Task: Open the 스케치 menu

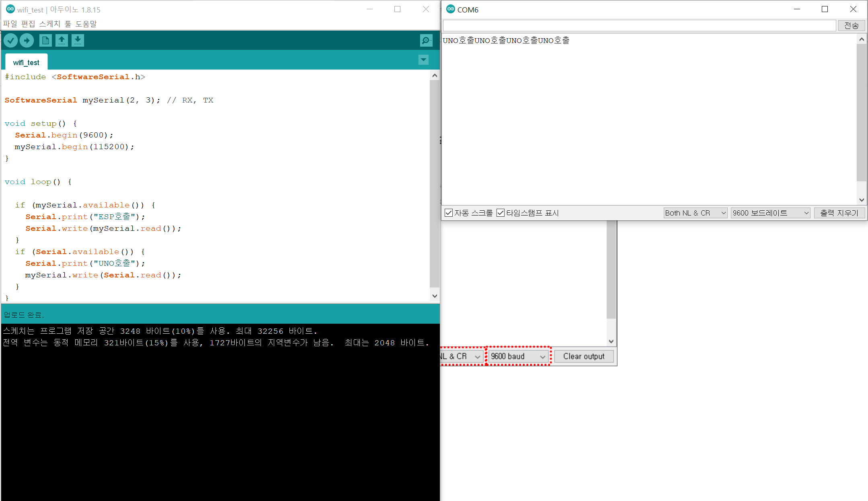Action: pyautogui.click(x=49, y=24)
